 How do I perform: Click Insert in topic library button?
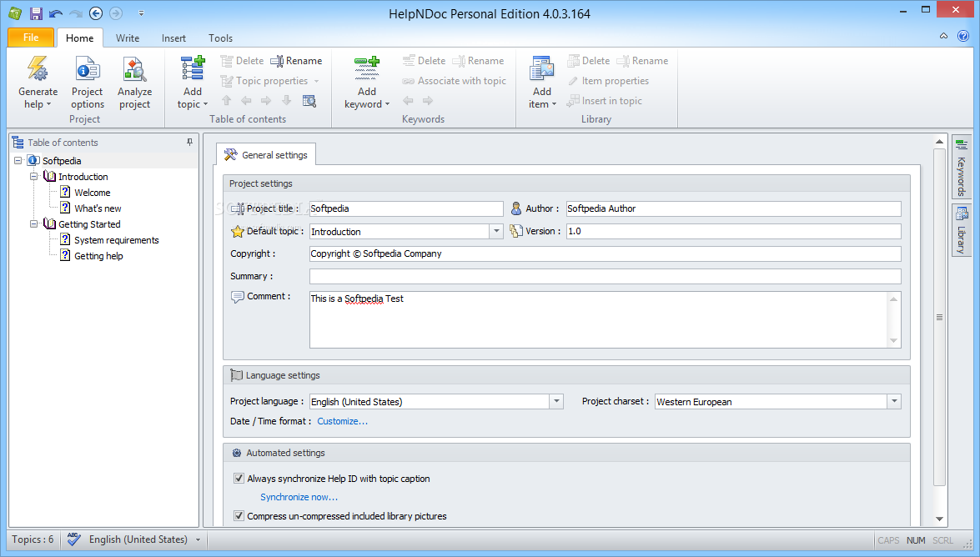click(605, 101)
